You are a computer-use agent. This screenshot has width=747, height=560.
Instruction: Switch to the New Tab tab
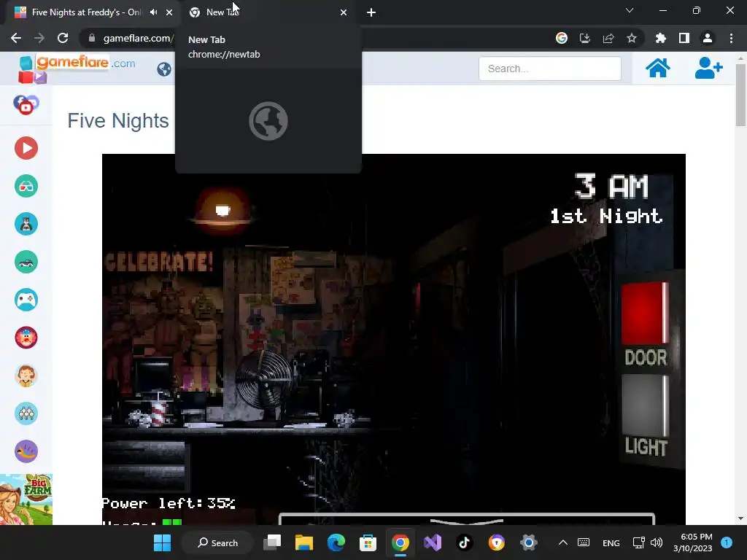pyautogui.click(x=268, y=12)
